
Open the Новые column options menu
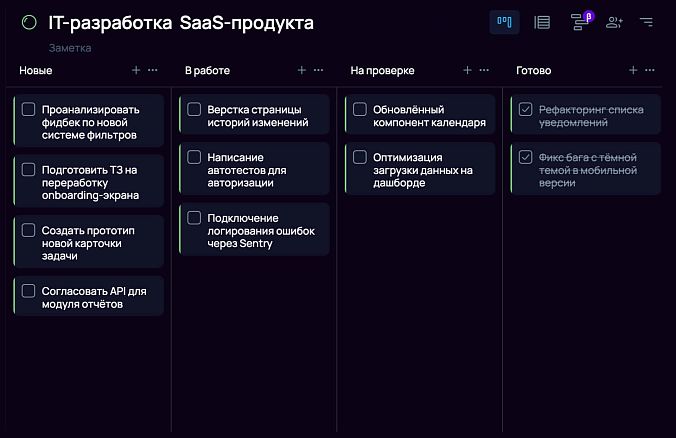click(153, 71)
